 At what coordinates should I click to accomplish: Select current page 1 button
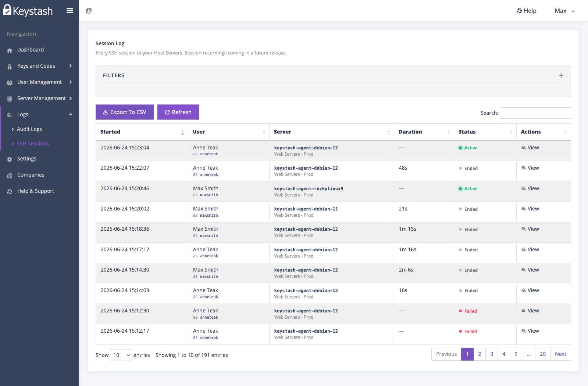click(x=467, y=354)
